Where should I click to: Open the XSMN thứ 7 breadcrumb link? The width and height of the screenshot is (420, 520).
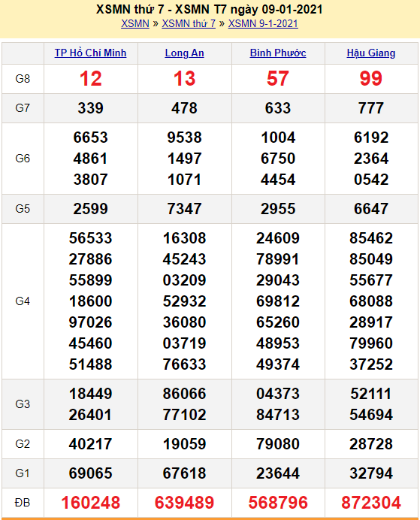click(189, 24)
